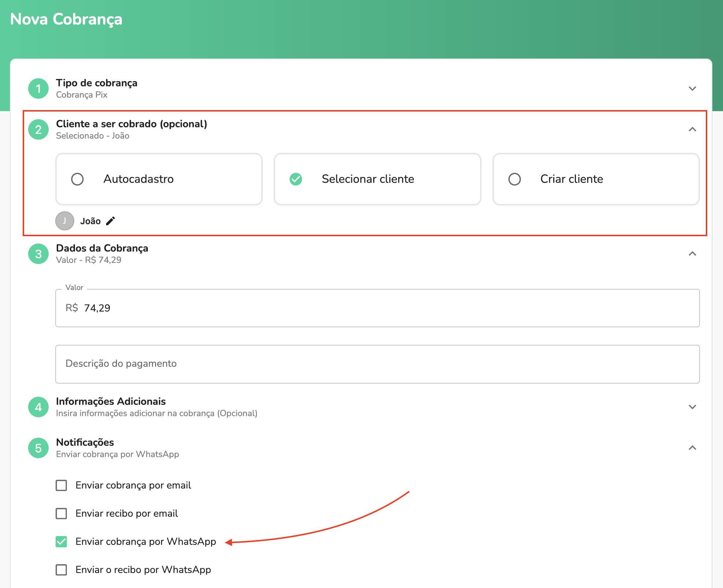Uncheck Enviar cobrança por WhatsApp

click(x=61, y=542)
